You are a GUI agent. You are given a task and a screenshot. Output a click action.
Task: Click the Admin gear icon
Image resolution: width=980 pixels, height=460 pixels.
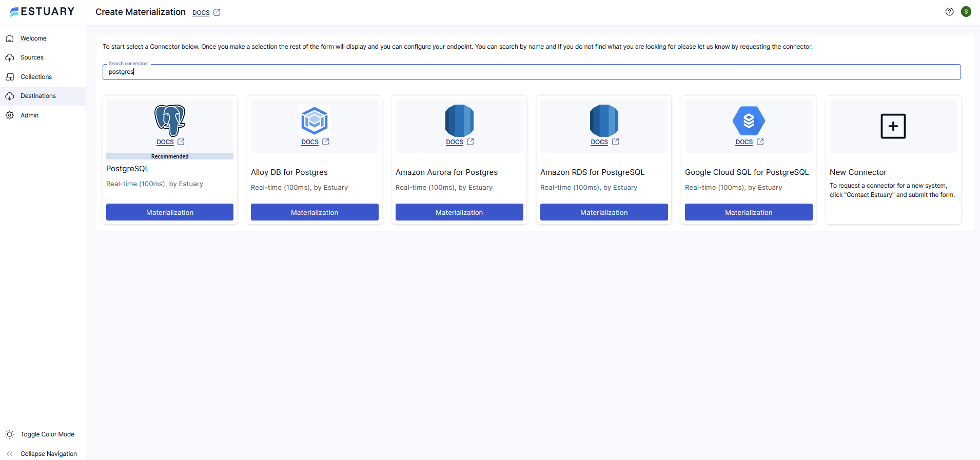coord(10,115)
